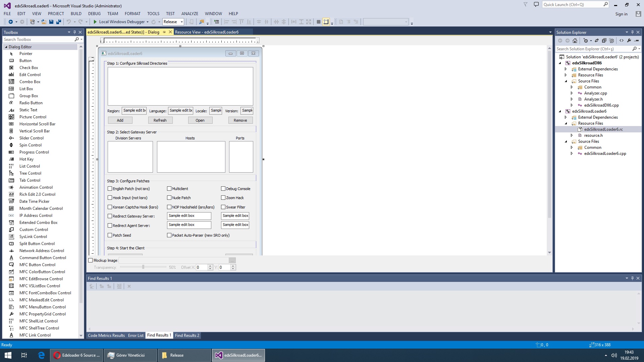The image size is (644, 362).
Task: Click the Navigate Backward arrow icon
Action: pos(11,22)
